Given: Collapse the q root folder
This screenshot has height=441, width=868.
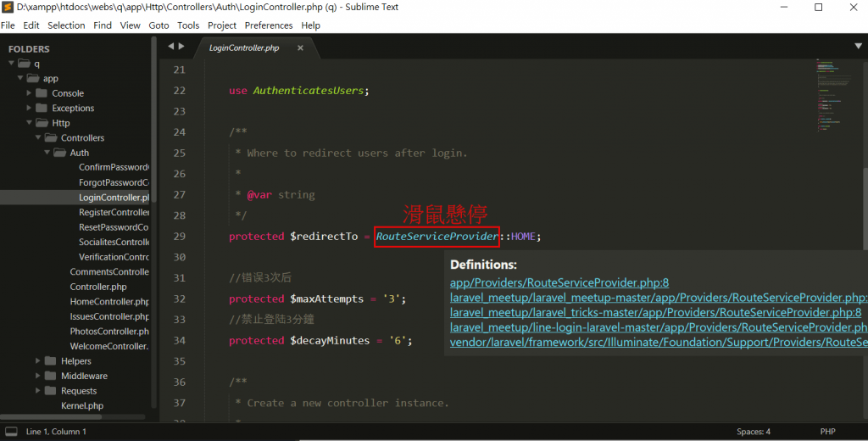Looking at the screenshot, I should 12,64.
